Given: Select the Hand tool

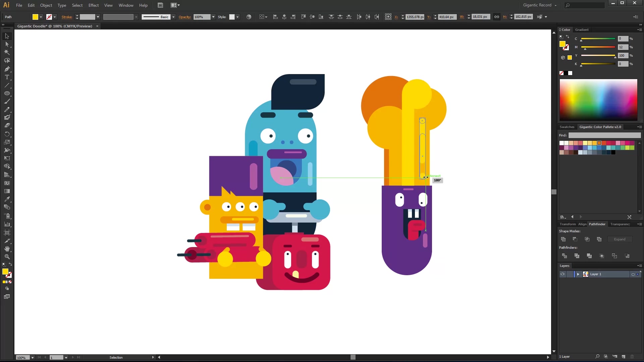Looking at the screenshot, I should 7,249.
